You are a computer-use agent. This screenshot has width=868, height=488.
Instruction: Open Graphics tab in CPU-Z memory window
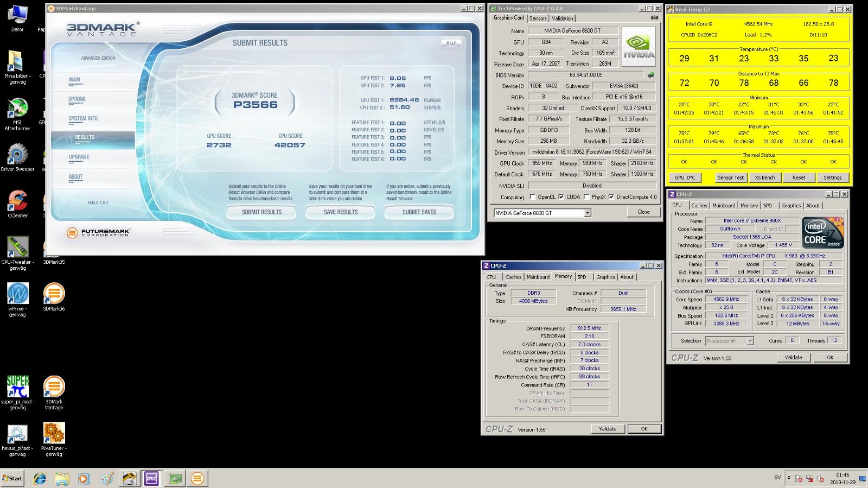pyautogui.click(x=605, y=277)
